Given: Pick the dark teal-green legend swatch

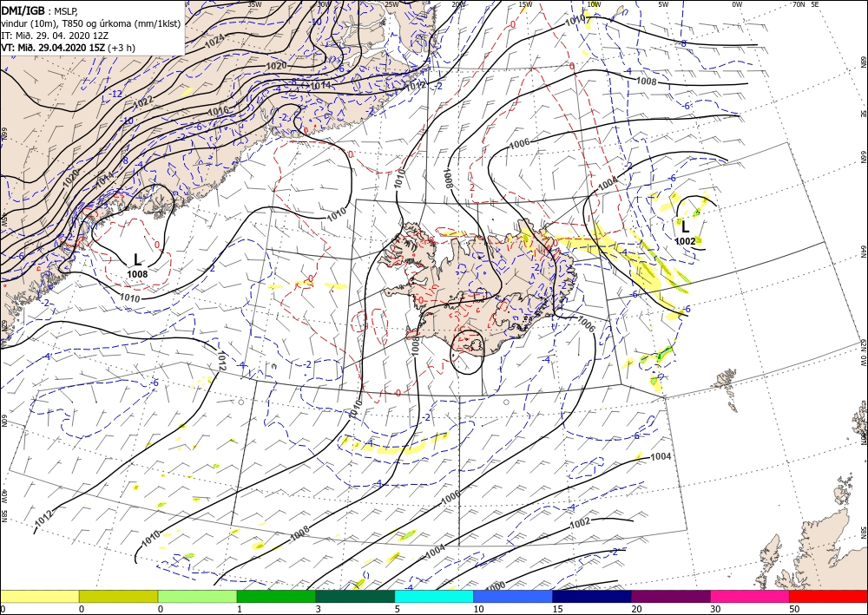Looking at the screenshot, I should (355, 596).
